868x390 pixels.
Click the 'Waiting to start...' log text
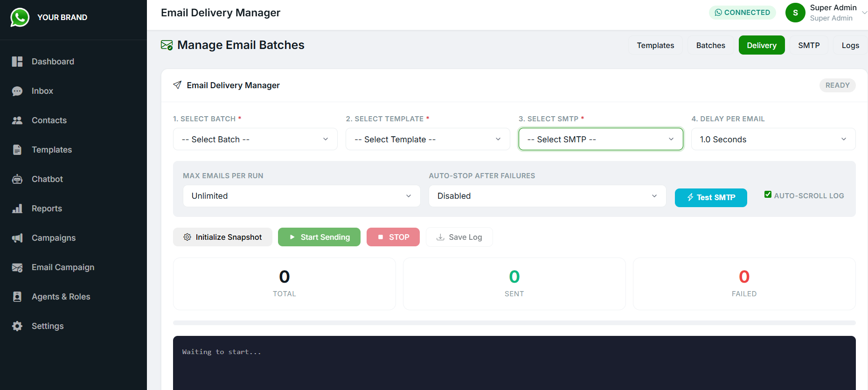click(222, 352)
